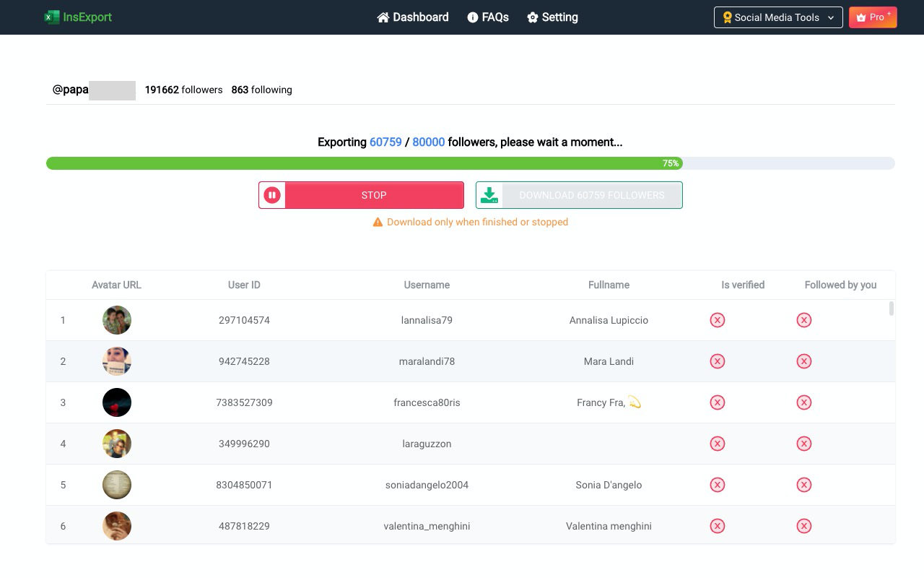Click the table vertical scrollbar thumb
Screen dimensions: 924x578
892,309
